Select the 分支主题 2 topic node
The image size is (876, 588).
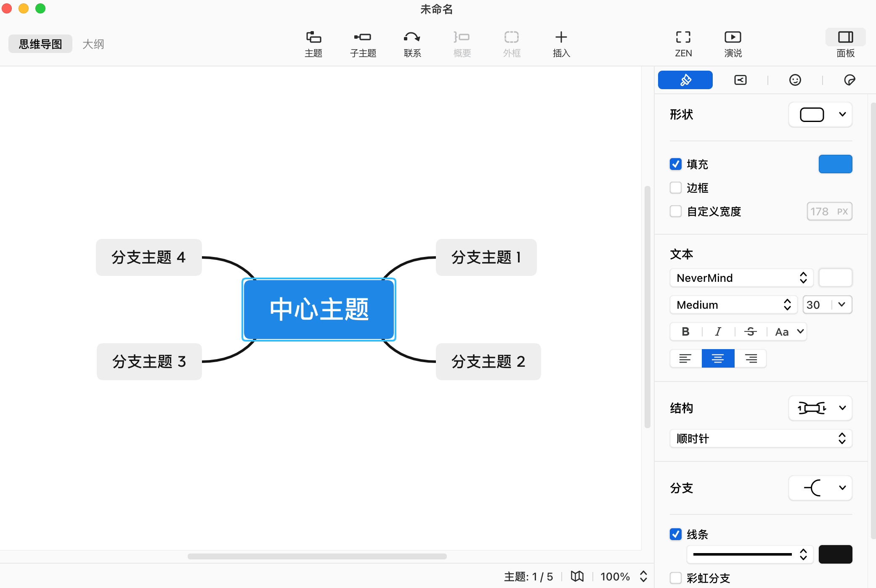tap(488, 362)
